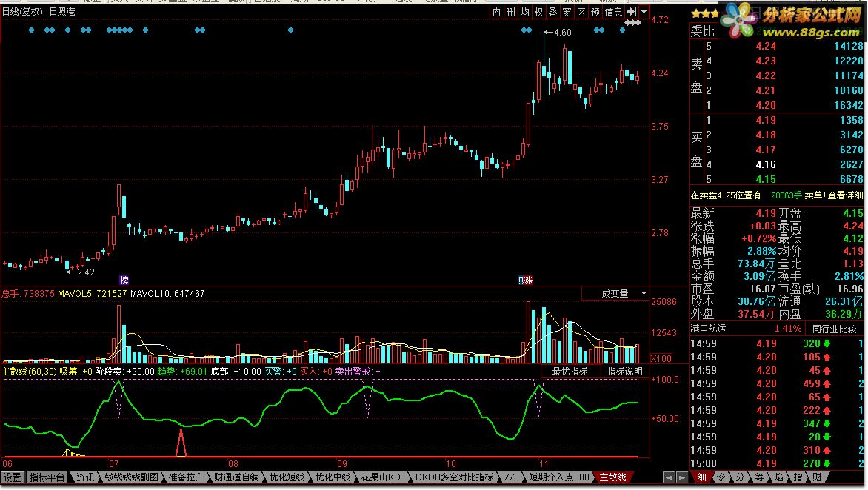Viewport: 868px width, 490px height.
Task: Click the 财 badge below the chart
Action: click(521, 280)
